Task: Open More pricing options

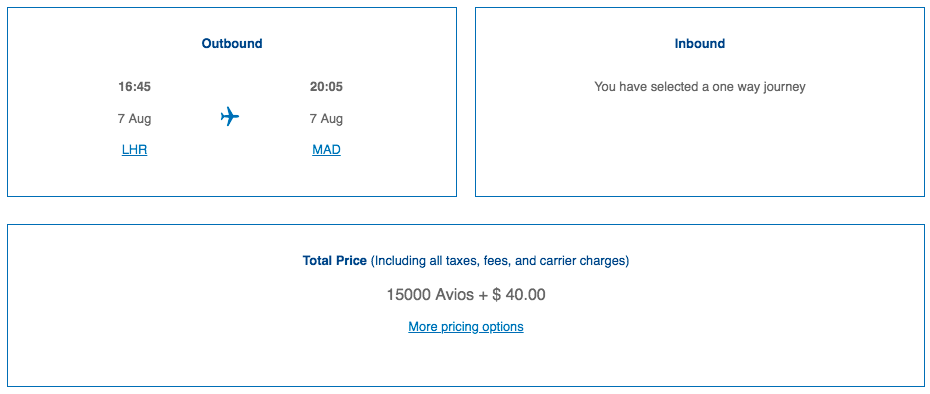Action: coord(466,326)
